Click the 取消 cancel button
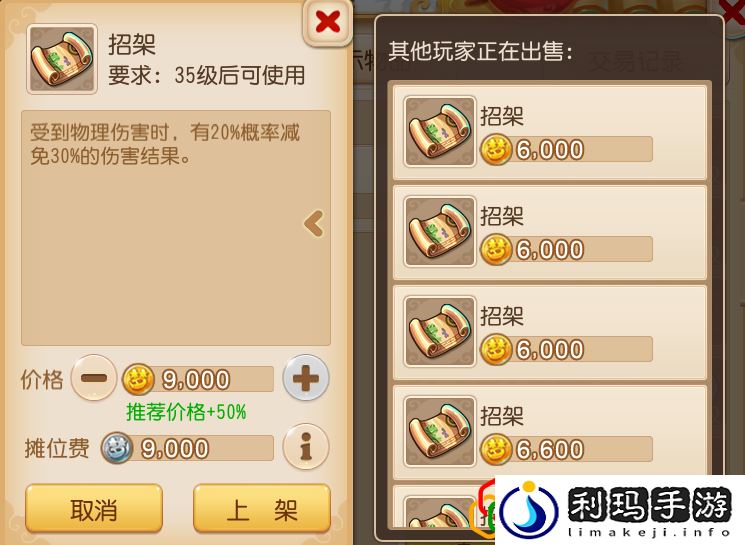Viewport: 745px width, 545px height. pos(94,509)
